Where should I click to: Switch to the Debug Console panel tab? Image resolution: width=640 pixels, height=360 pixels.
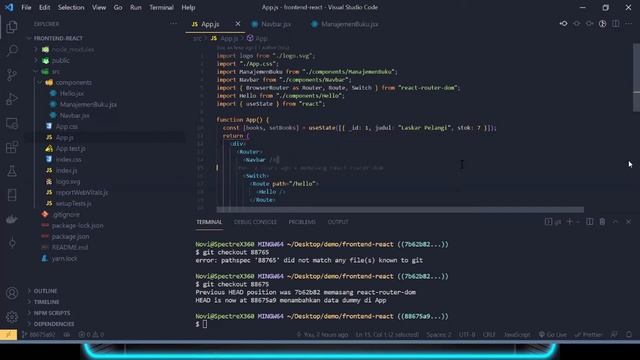click(255, 222)
